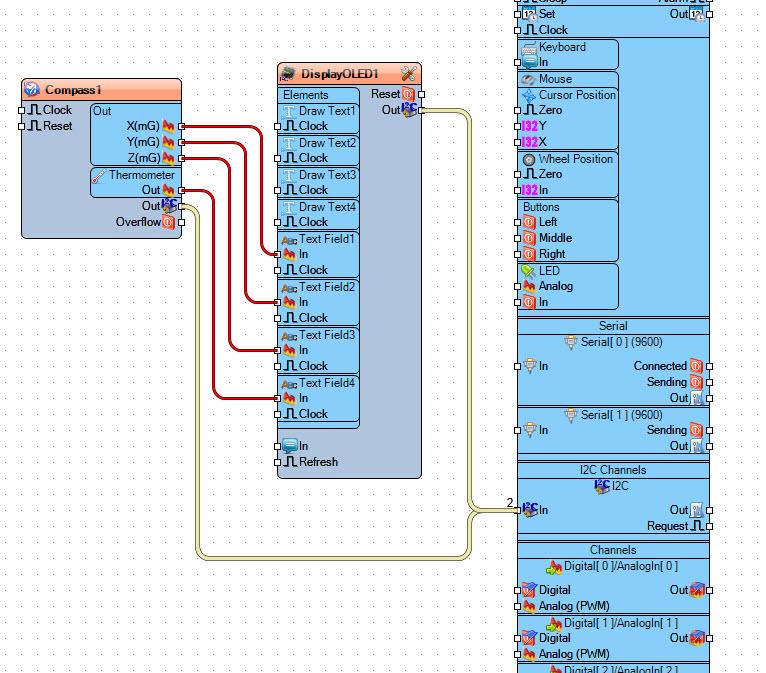This screenshot has width=766, height=673.
Task: Click the DisplayOLED1 chip icon in header
Action: [x=288, y=74]
